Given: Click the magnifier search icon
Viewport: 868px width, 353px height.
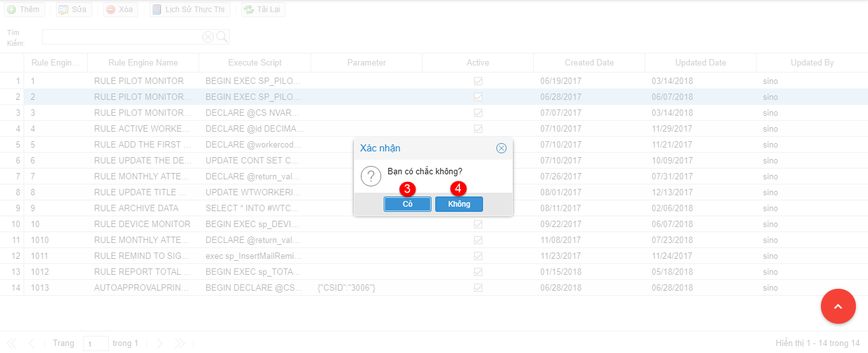Looking at the screenshot, I should [222, 37].
